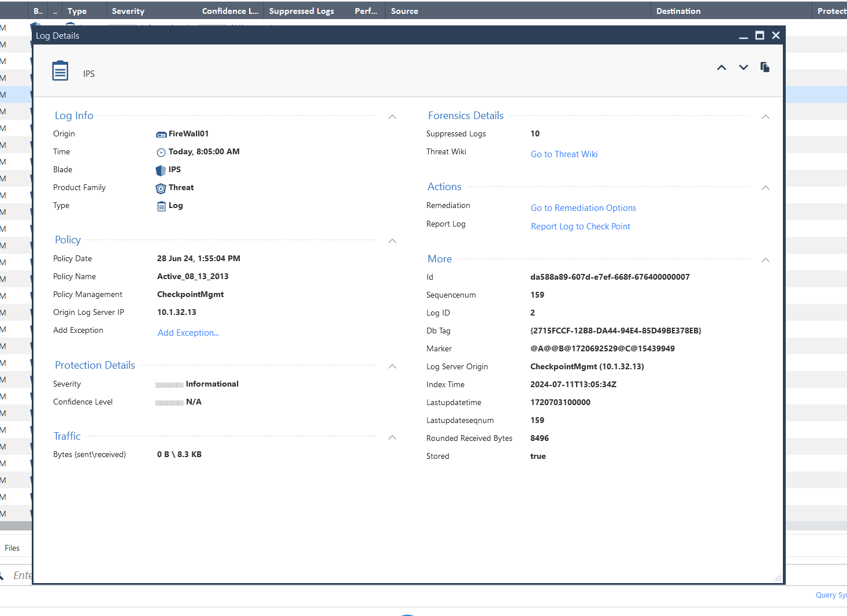
Task: Click the Log type document icon
Action: click(162, 206)
